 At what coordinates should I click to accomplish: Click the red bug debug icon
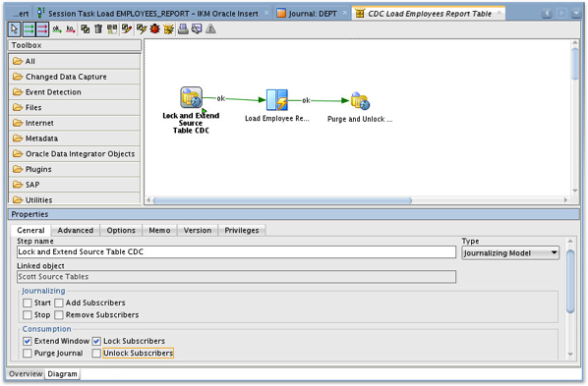(x=154, y=29)
